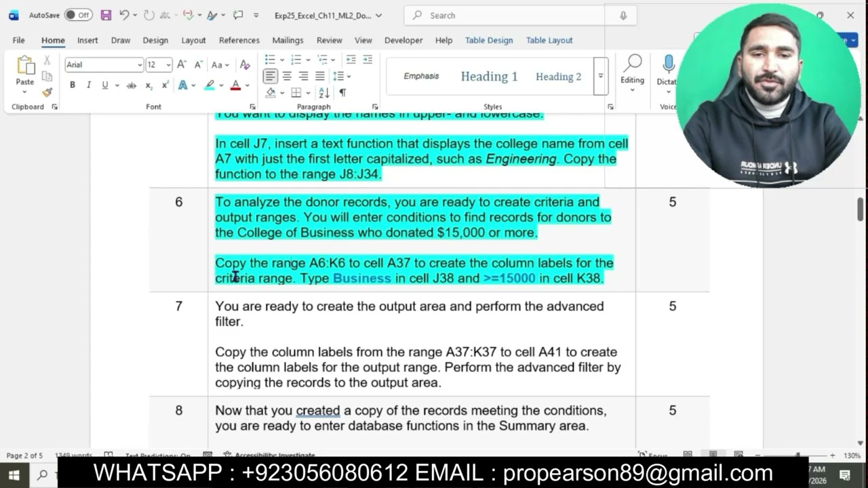Activate the Format Painter brush
This screenshot has width=868, height=488.
[x=47, y=92]
